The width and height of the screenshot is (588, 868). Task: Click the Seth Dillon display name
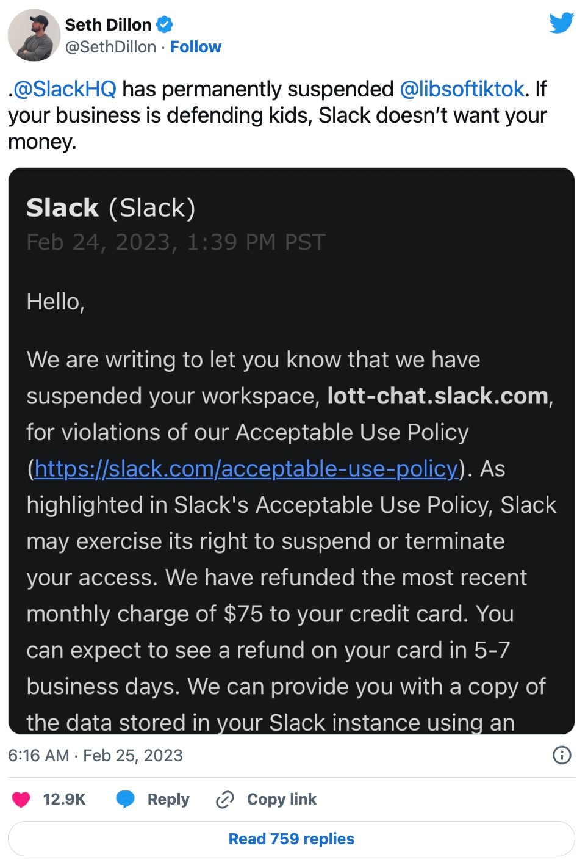108,24
